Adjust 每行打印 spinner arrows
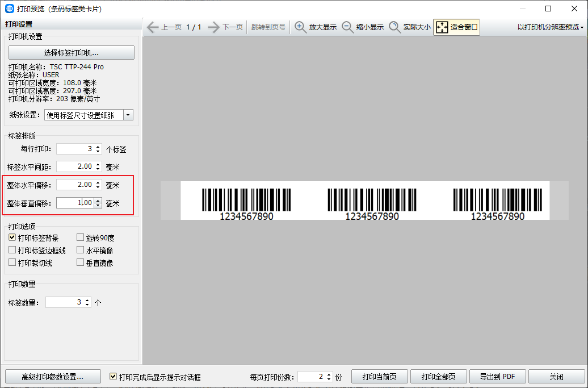The width and height of the screenshot is (588, 388). pyautogui.click(x=98, y=149)
